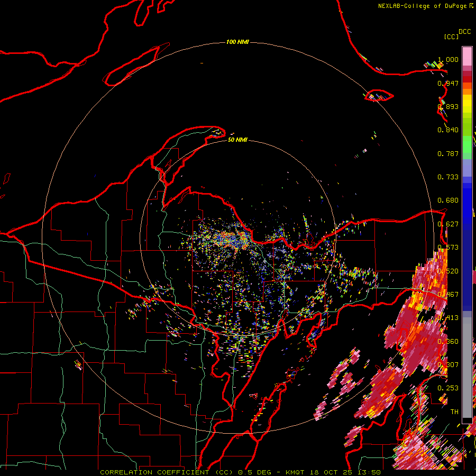Pick the bright green color bar segment
Image resolution: width=476 pixels, height=476 pixels.
pos(467,145)
